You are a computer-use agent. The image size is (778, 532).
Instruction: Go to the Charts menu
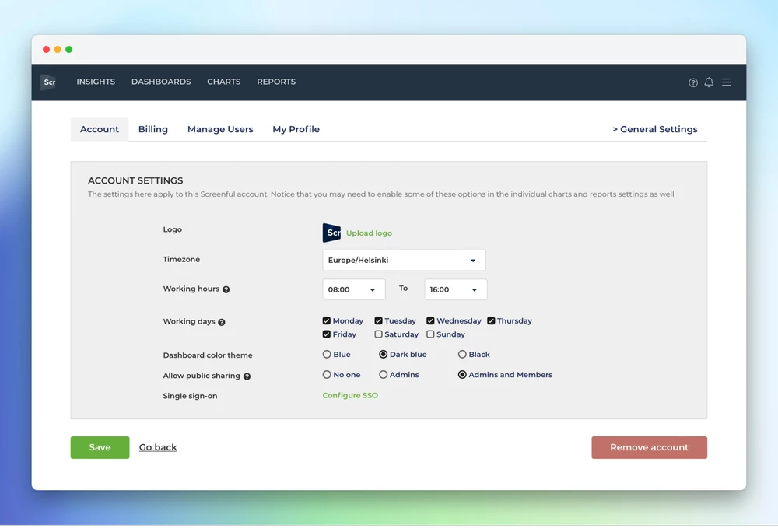(x=224, y=82)
